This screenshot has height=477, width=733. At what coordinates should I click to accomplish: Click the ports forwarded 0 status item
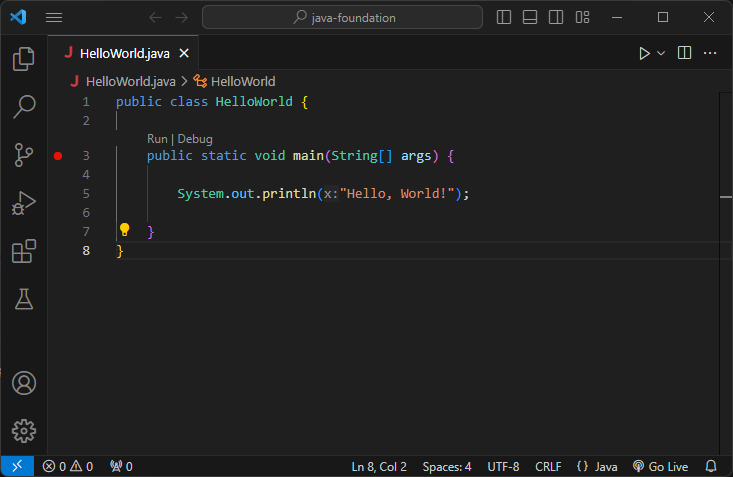click(x=121, y=466)
